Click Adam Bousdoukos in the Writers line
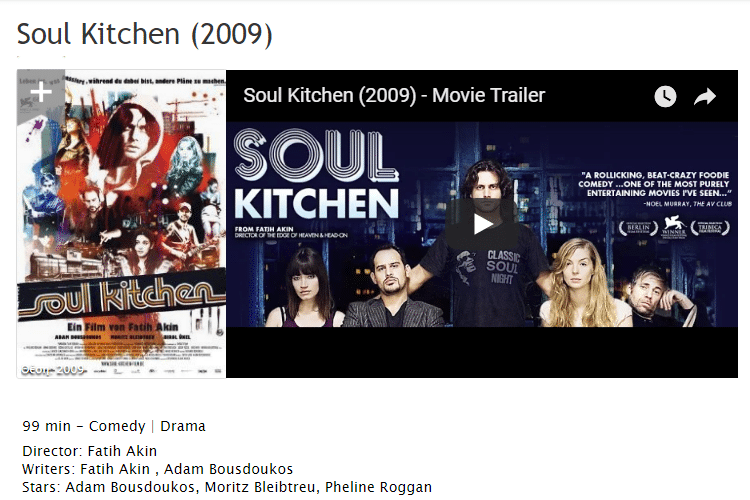Viewport: 750px width, 500px height. pyautogui.click(x=228, y=469)
